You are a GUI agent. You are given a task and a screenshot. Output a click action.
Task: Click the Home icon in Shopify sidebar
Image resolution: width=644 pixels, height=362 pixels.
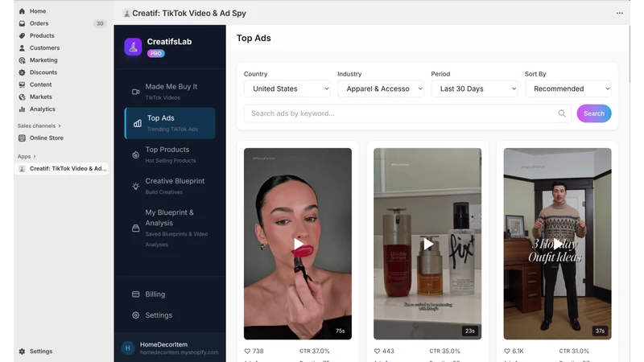[22, 11]
